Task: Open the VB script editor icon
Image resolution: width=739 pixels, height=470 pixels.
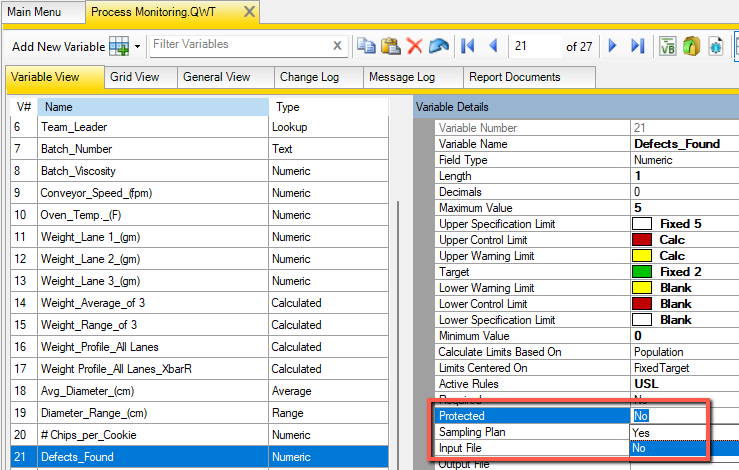Action: pos(667,46)
